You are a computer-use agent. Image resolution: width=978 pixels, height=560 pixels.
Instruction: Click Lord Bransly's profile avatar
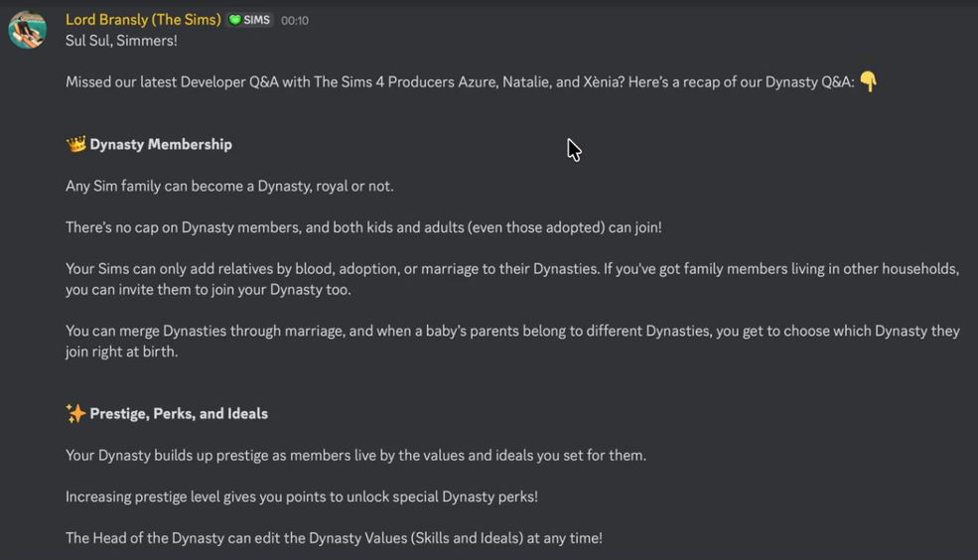[x=27, y=30]
